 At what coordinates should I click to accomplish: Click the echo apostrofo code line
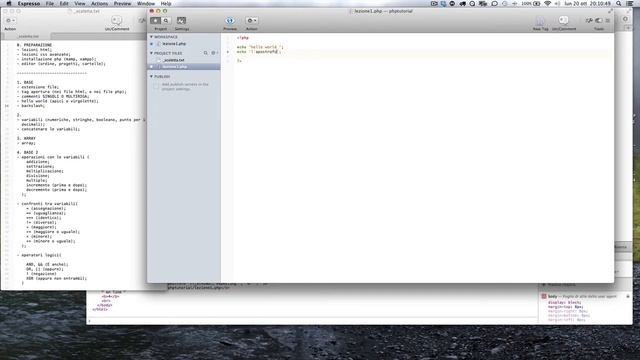(259, 52)
